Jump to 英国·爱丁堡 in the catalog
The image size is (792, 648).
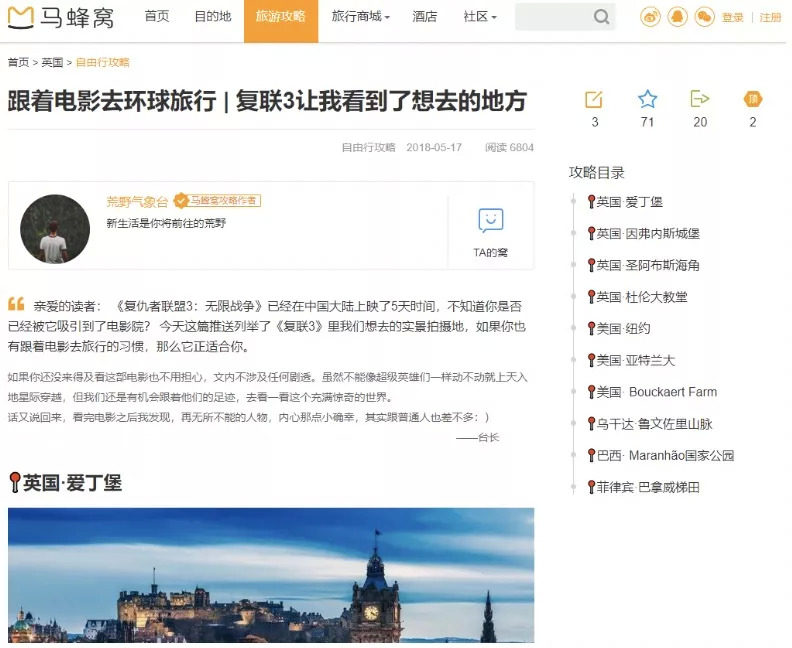click(625, 202)
